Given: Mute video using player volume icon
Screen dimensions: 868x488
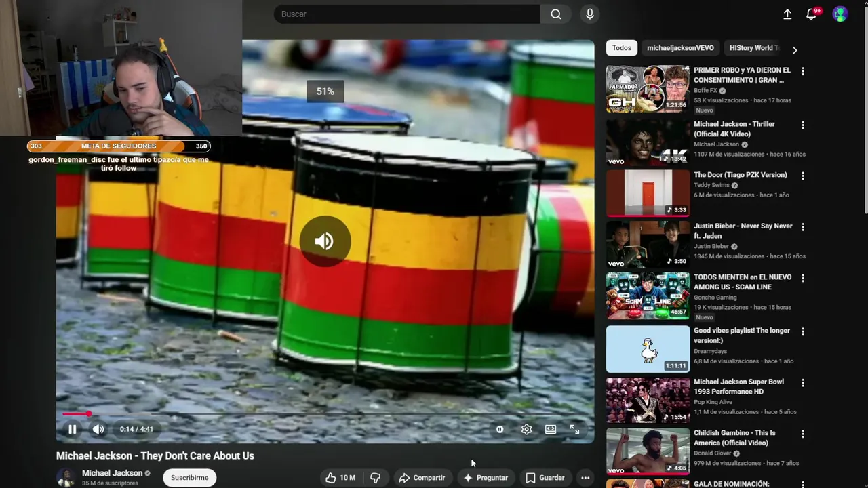Looking at the screenshot, I should [x=98, y=429].
